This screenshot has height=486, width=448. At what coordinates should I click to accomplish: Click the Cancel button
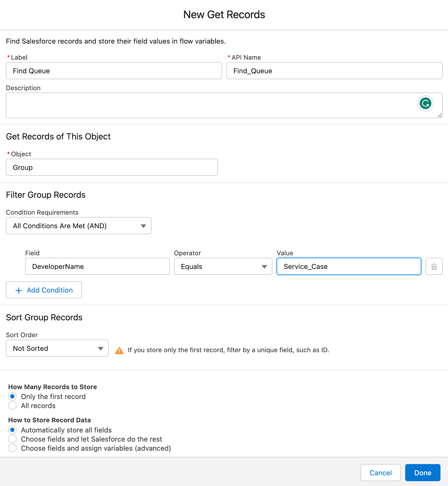pyautogui.click(x=380, y=473)
